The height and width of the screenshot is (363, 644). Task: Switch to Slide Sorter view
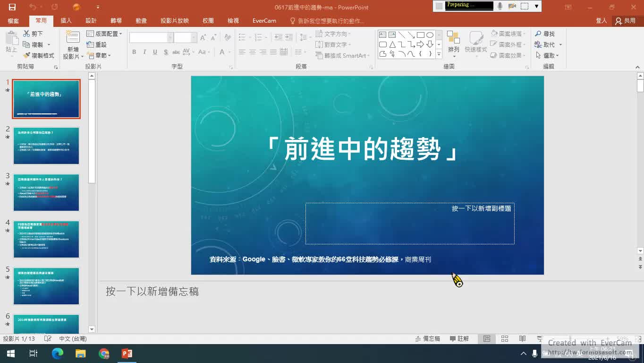[504, 339]
